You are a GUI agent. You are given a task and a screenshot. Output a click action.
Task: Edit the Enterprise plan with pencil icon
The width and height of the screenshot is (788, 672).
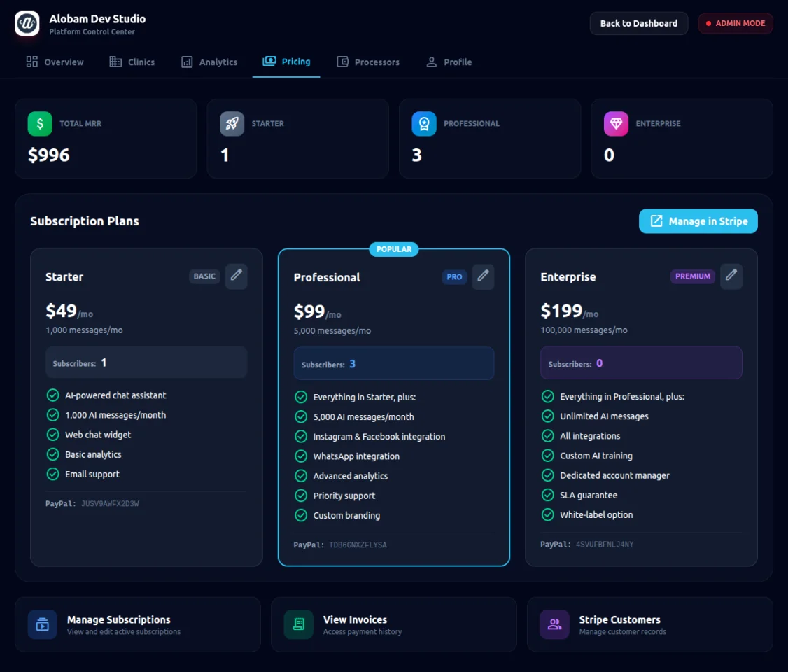(x=731, y=276)
